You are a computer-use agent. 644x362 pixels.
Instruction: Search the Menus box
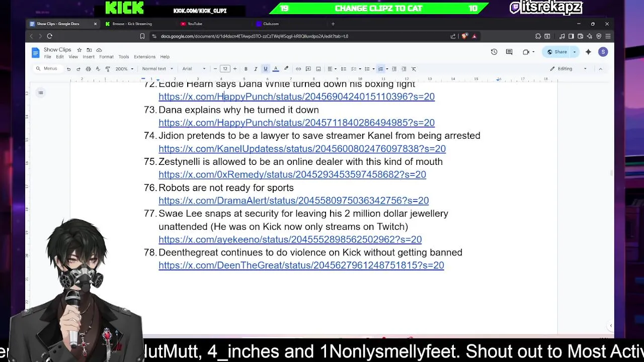[x=47, y=69]
